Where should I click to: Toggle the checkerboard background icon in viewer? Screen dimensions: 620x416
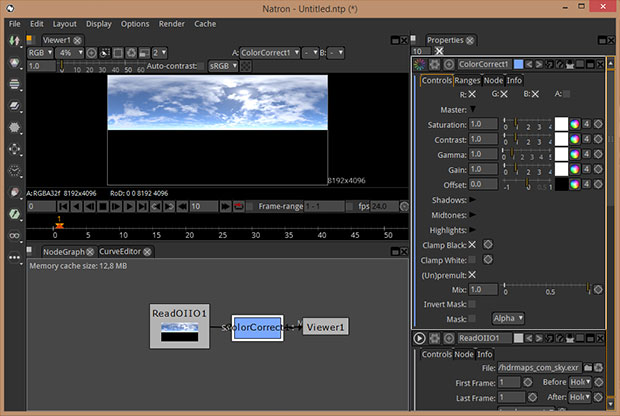point(246,66)
